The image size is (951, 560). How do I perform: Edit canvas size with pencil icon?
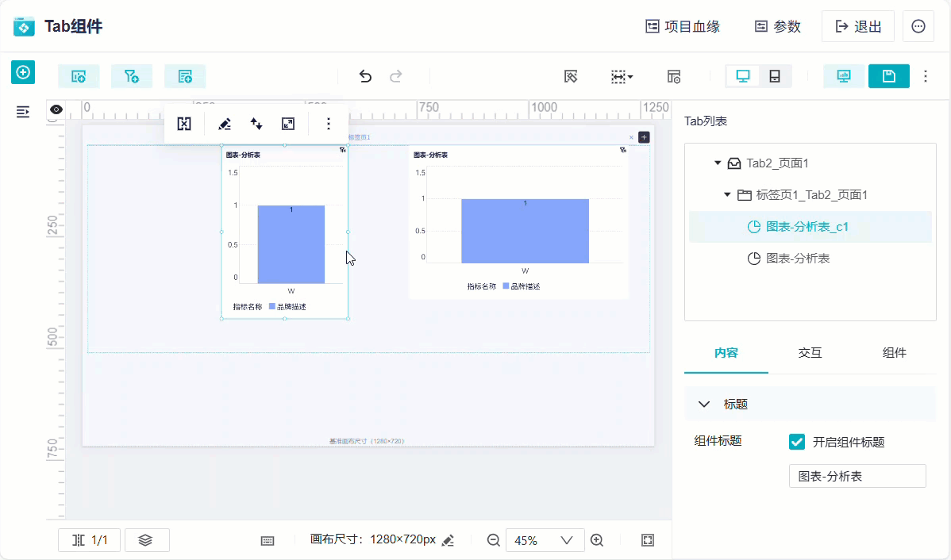pyautogui.click(x=449, y=540)
